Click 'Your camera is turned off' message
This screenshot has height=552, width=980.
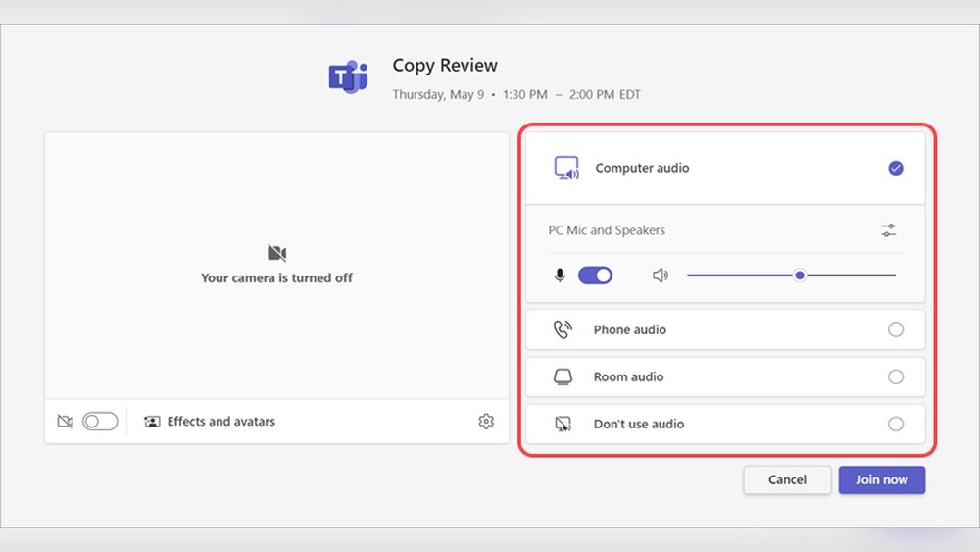(x=277, y=278)
